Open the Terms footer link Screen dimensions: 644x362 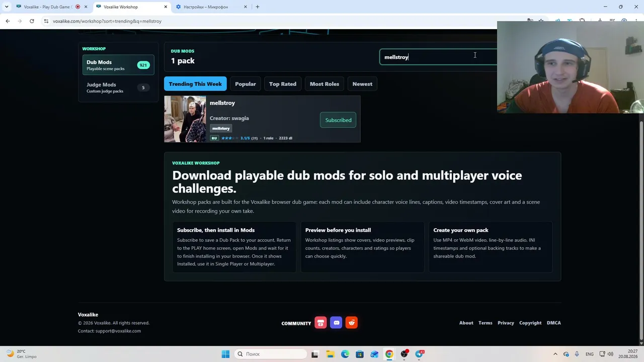[486, 323]
